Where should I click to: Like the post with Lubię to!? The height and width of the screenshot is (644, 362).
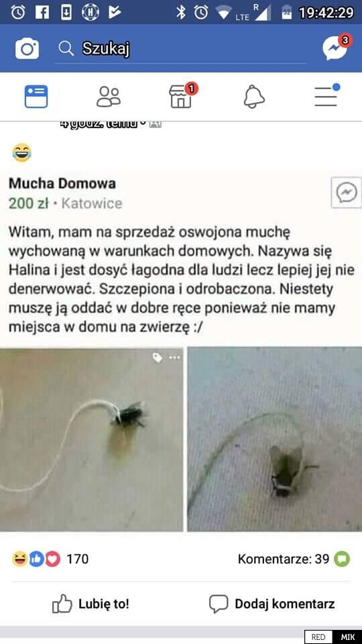90,604
